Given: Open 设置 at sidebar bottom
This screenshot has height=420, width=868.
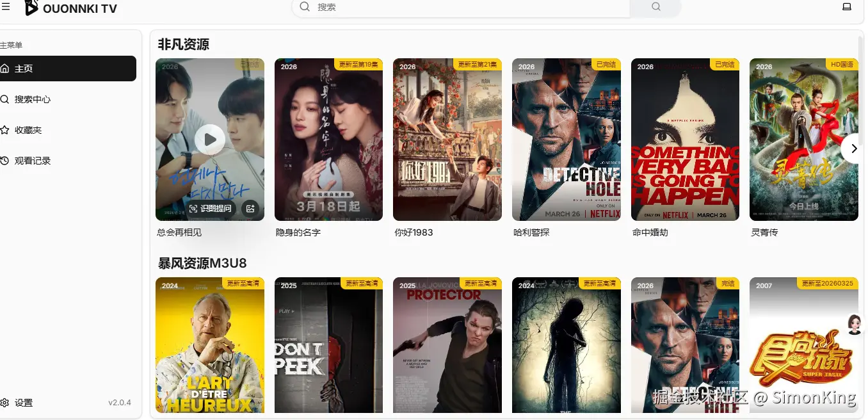Looking at the screenshot, I should coord(24,403).
